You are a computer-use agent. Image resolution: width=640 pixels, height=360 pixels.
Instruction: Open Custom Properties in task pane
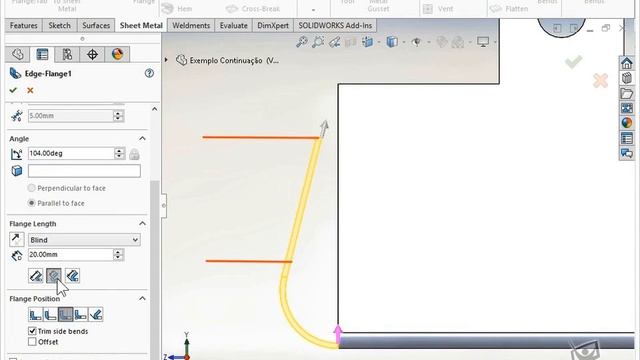(x=627, y=138)
